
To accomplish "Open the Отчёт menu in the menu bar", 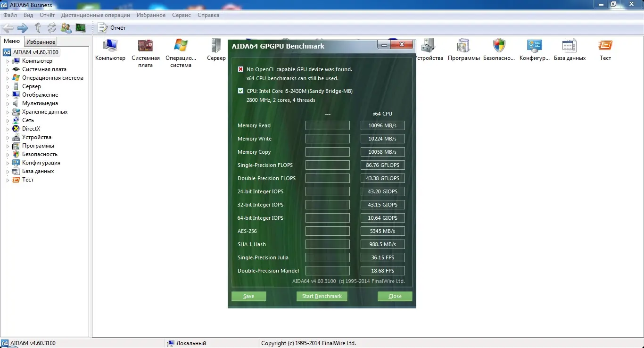I will click(47, 15).
